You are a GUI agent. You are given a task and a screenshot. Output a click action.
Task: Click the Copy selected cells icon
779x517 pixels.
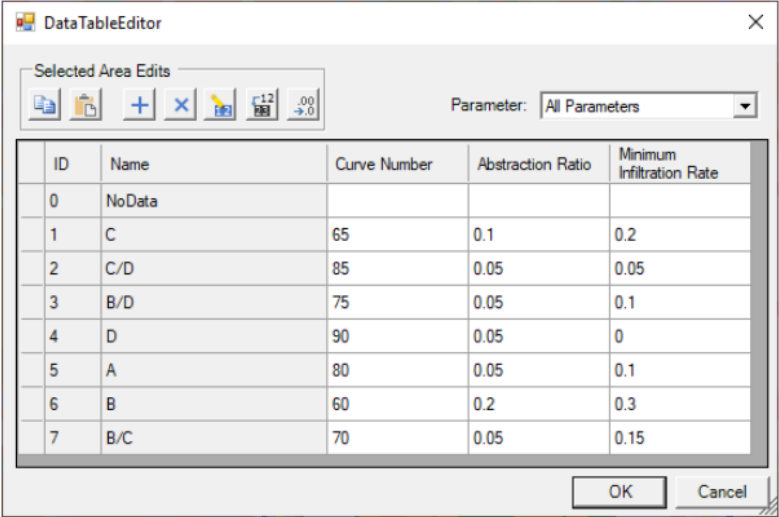click(44, 105)
